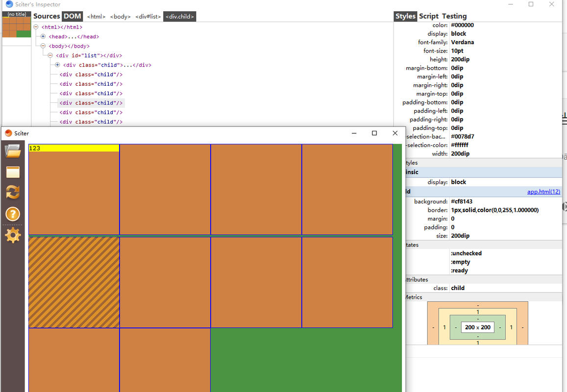Expand the first div class="child" node

57,65
